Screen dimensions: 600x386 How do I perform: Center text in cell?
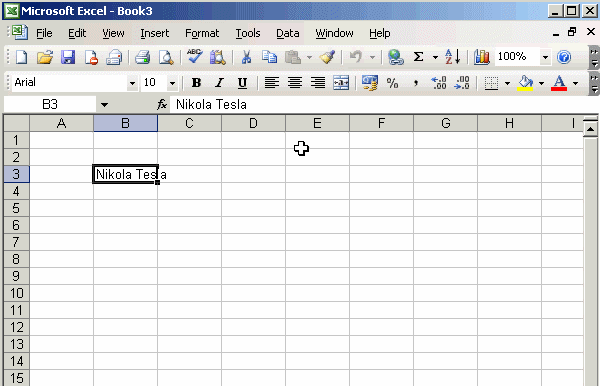point(295,83)
